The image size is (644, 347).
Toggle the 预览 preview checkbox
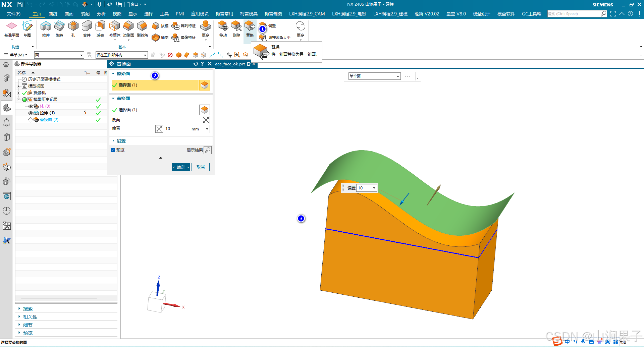pyautogui.click(x=113, y=150)
